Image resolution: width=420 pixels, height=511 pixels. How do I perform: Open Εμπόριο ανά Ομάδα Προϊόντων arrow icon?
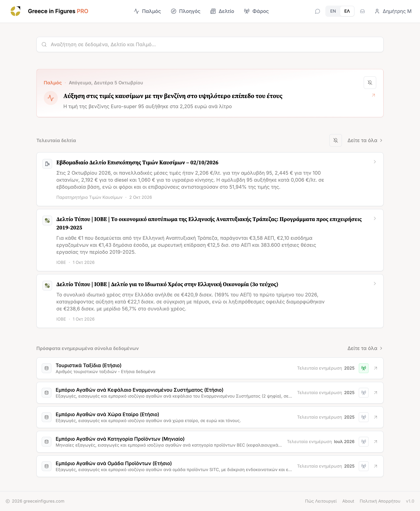pos(376,466)
